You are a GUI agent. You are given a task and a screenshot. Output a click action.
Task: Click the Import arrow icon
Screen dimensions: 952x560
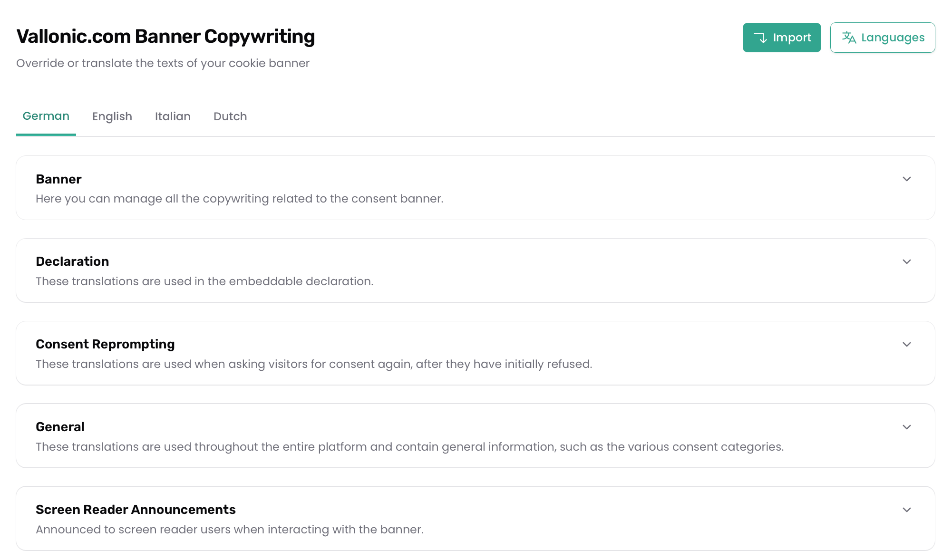point(760,38)
